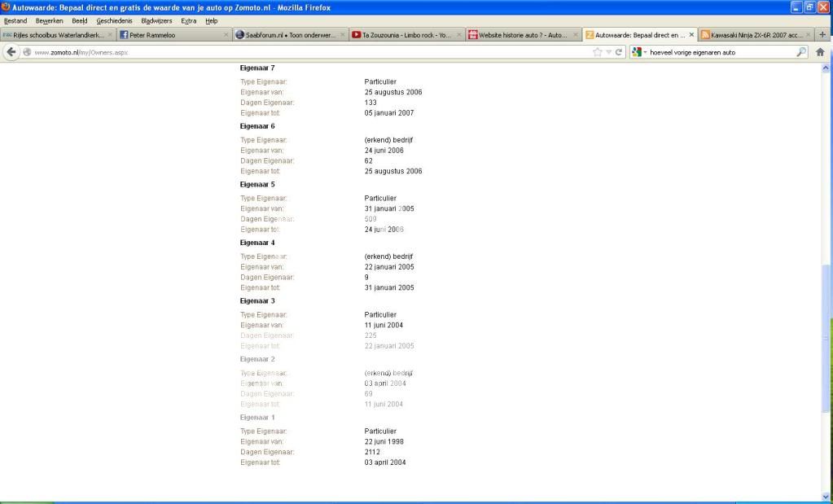Click in the search field text box
The image size is (833, 504).
[x=717, y=52]
